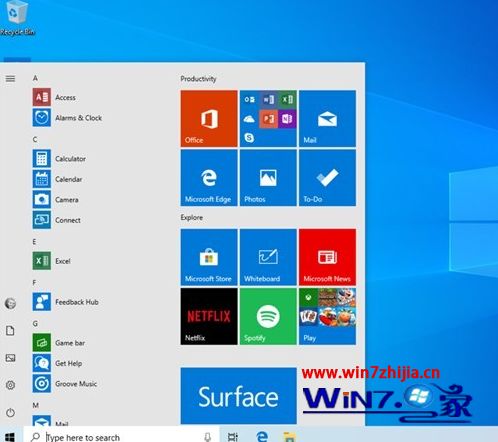Open Documents from the Start sidebar
The width and height of the screenshot is (498, 442).
point(10,331)
